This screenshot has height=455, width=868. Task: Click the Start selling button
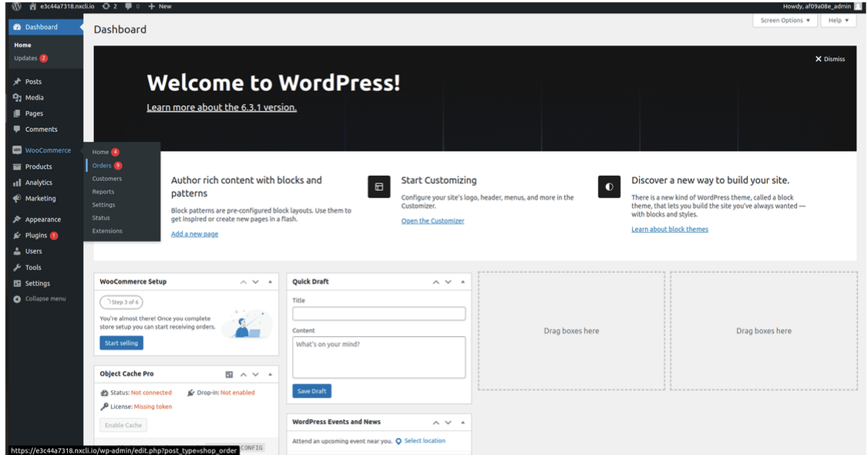[x=121, y=343]
